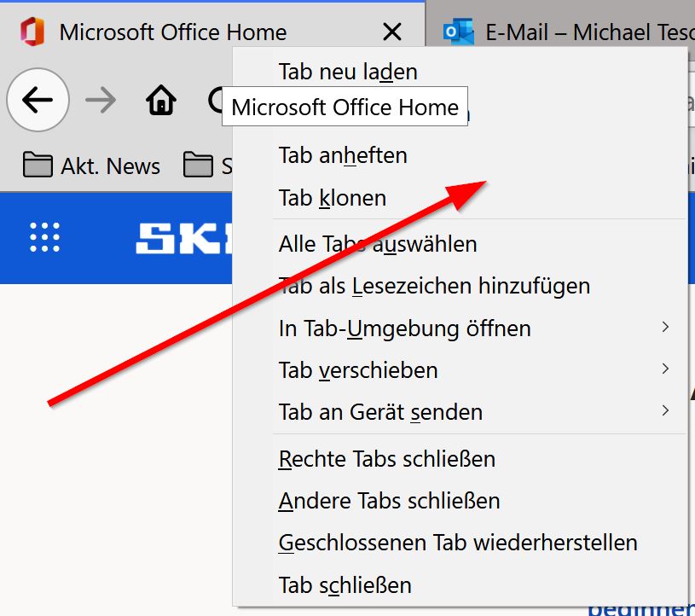Open the app launcher grid icon

44,237
